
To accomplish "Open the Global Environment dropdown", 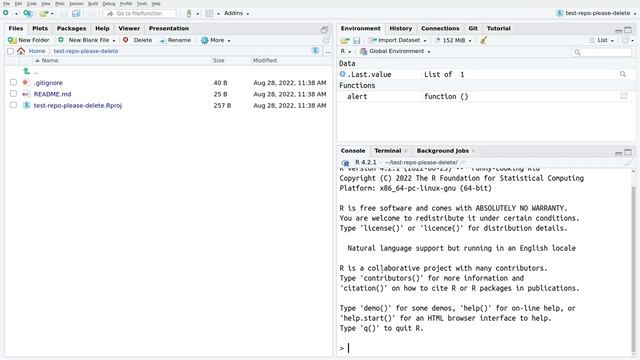I will tap(395, 51).
